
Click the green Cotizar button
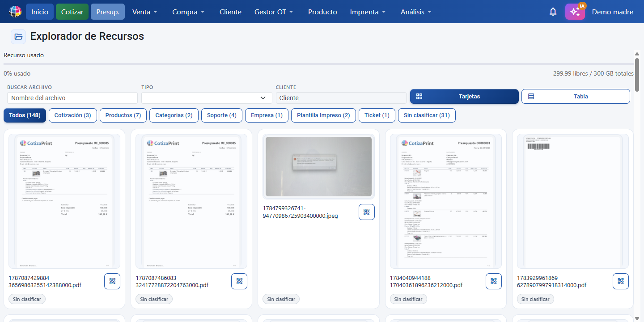point(72,12)
